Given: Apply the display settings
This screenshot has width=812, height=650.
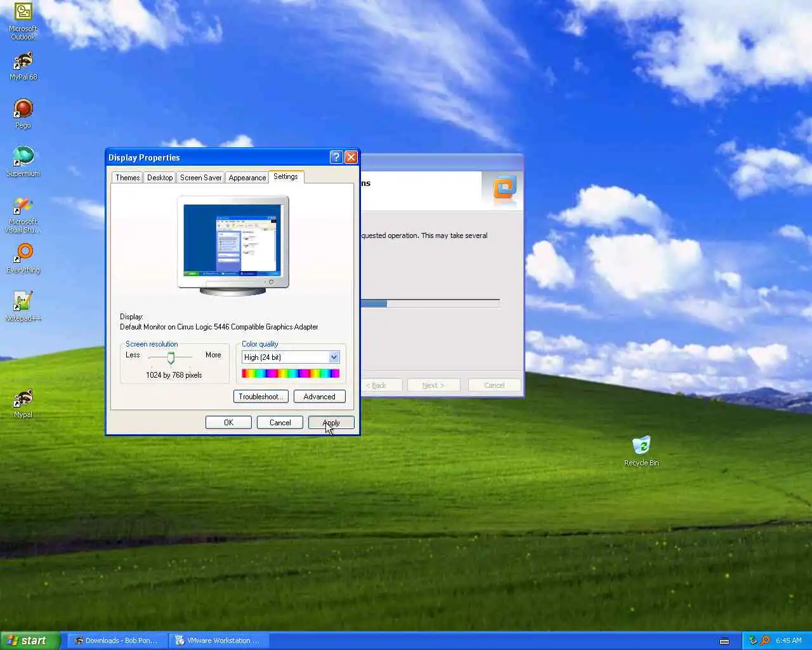Looking at the screenshot, I should (331, 423).
